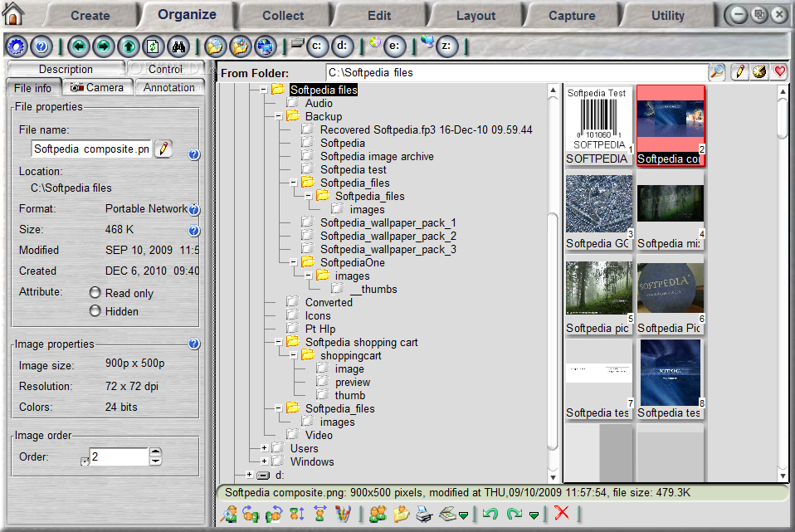Click the magnifier icon beside the From Folder path

[717, 72]
